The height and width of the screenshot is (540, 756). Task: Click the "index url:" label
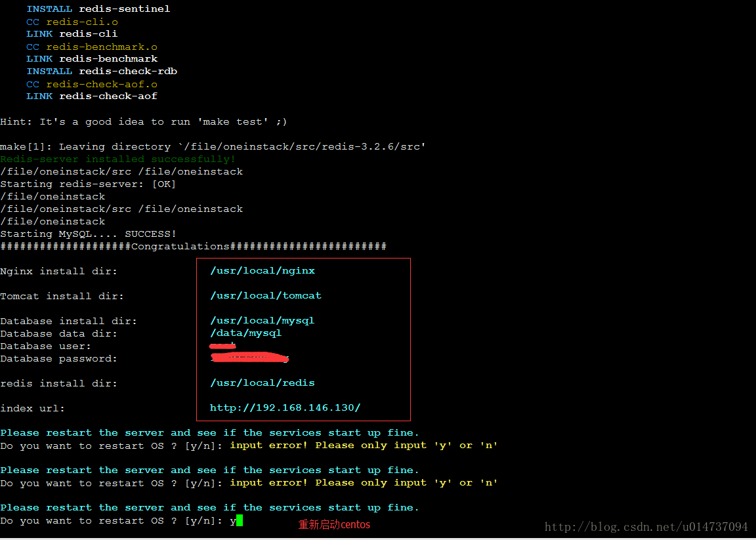point(32,408)
